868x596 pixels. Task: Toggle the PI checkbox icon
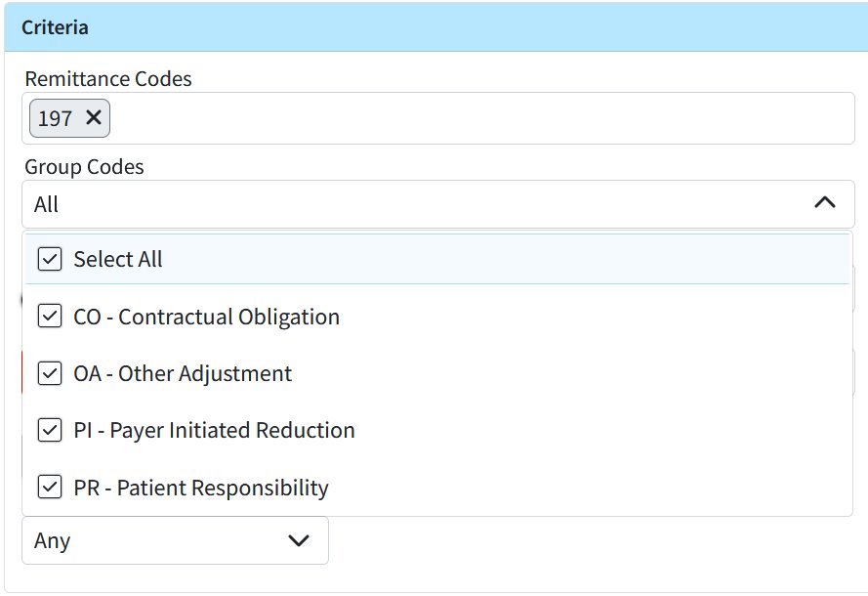click(x=50, y=430)
